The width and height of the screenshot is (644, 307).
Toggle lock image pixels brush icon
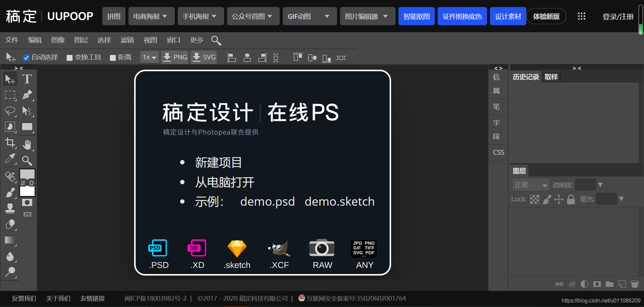click(x=547, y=199)
